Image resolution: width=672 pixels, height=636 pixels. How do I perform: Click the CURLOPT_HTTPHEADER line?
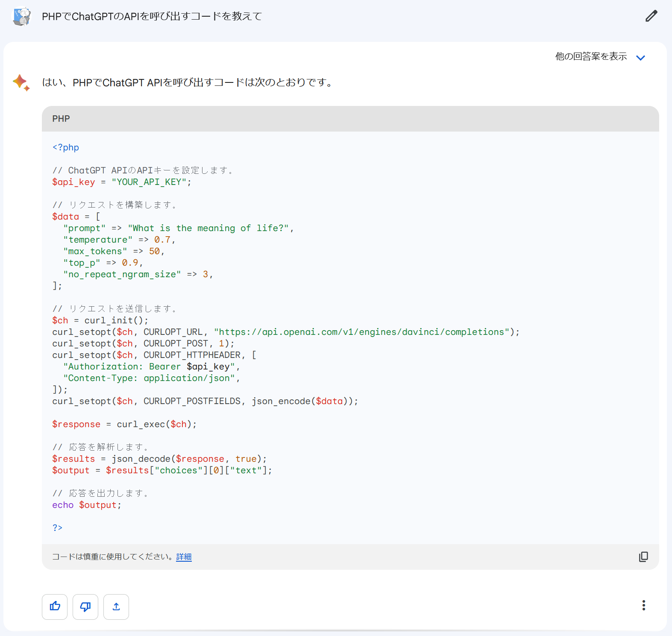pos(154,355)
